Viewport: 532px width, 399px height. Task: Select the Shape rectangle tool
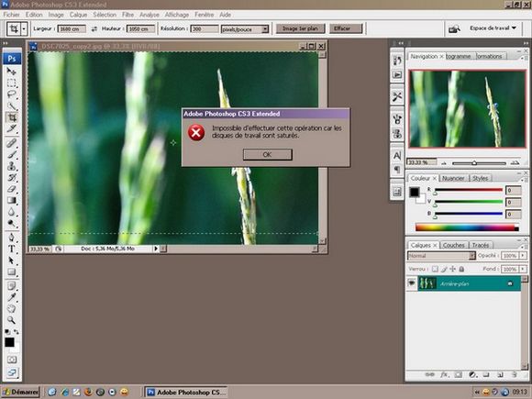pos(11,272)
